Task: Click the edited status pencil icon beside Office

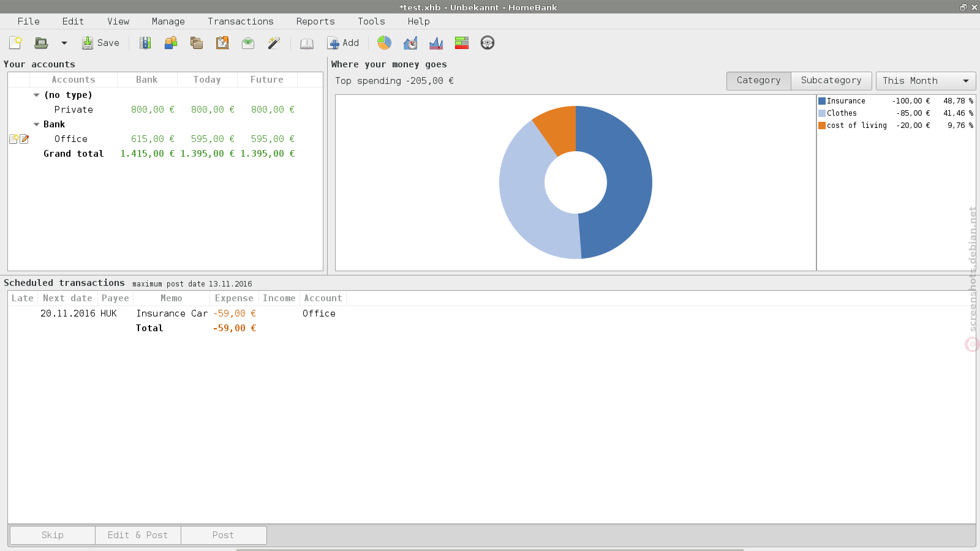Action: coord(24,139)
